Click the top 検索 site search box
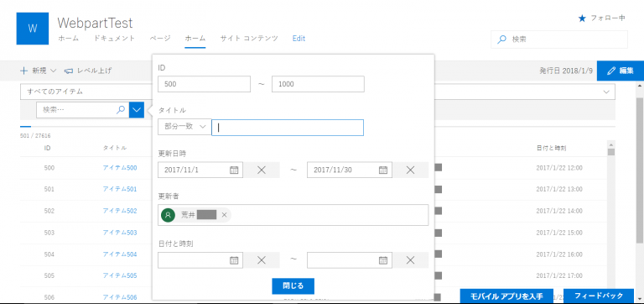The width and height of the screenshot is (644, 304). [x=559, y=39]
